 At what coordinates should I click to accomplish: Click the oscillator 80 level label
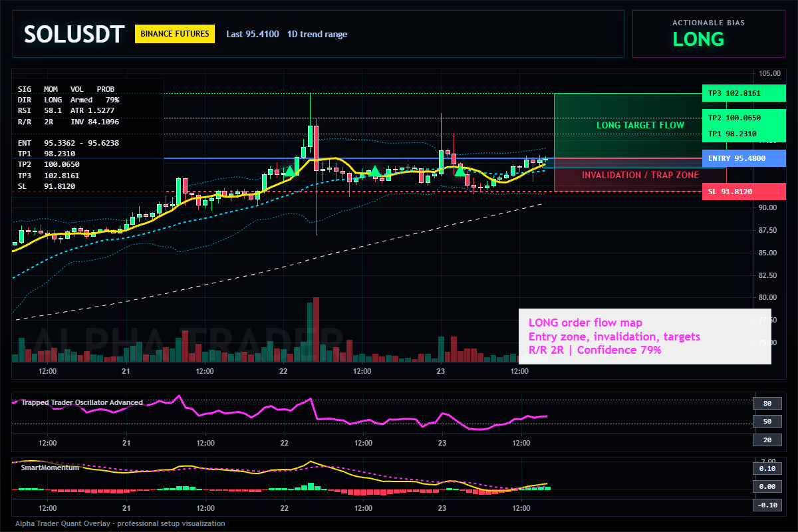point(767,403)
